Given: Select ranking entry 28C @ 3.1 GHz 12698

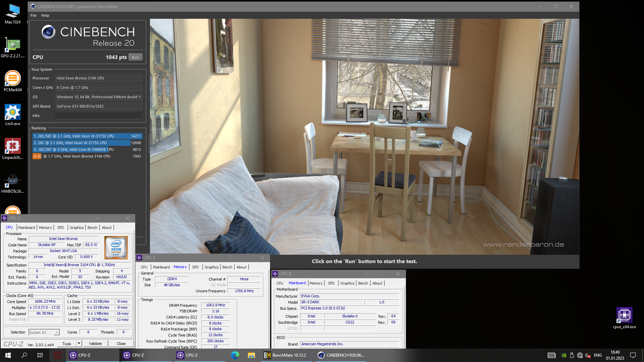Looking at the screenshot, I should click(87, 143).
